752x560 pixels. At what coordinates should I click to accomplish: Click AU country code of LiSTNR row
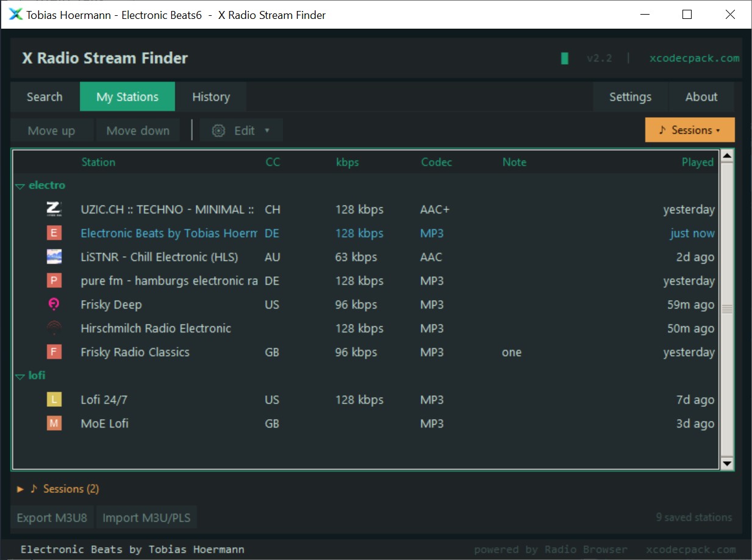[273, 257]
